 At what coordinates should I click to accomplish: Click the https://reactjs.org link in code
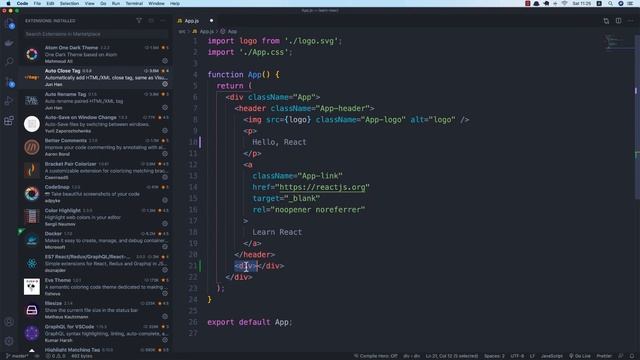click(x=322, y=187)
